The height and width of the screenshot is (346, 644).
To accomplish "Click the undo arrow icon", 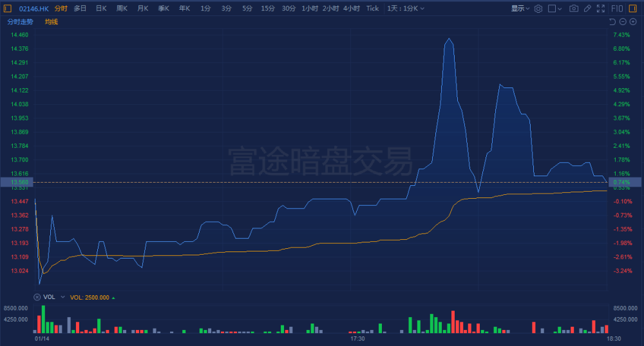I will tap(612, 22).
